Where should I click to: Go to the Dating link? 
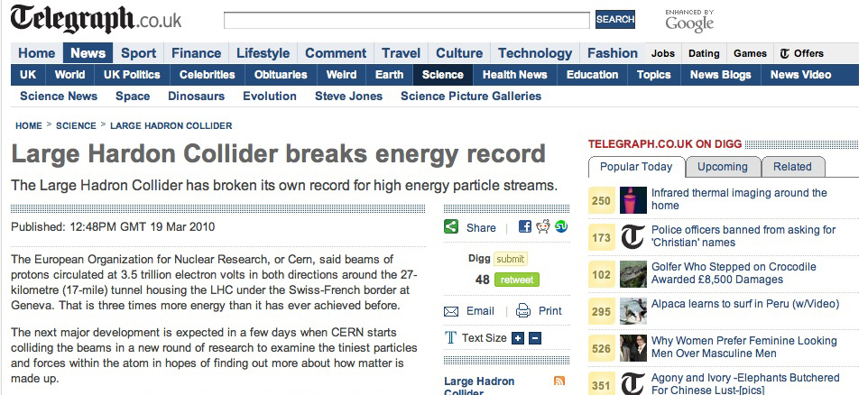(x=704, y=54)
